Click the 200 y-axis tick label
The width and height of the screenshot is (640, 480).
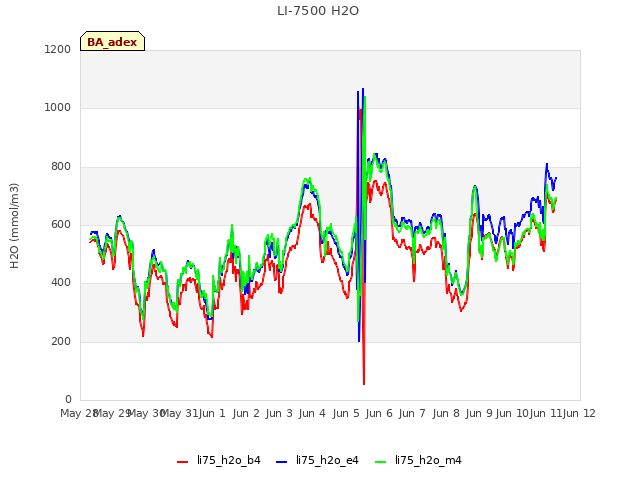tap(61, 341)
